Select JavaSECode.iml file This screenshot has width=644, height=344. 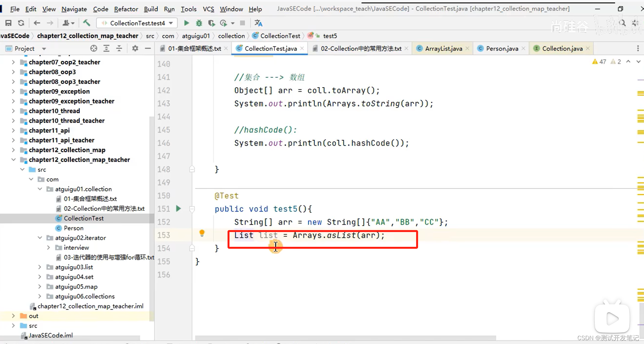pos(51,335)
